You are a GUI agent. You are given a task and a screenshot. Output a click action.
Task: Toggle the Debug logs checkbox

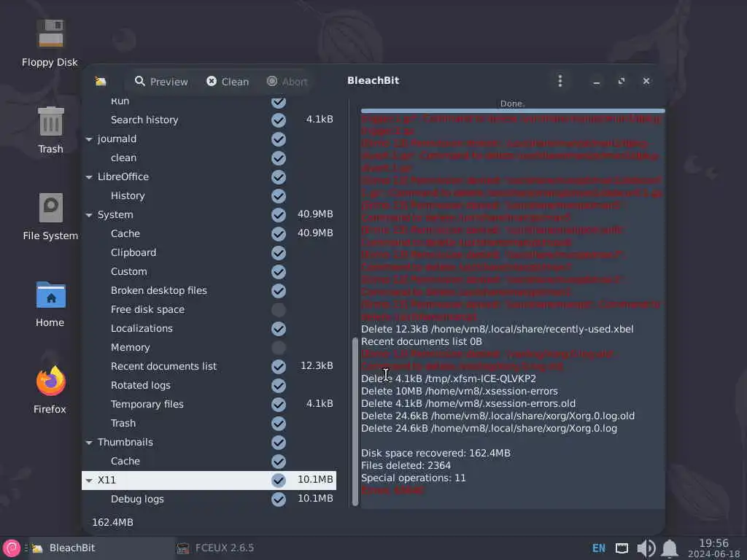tap(279, 499)
